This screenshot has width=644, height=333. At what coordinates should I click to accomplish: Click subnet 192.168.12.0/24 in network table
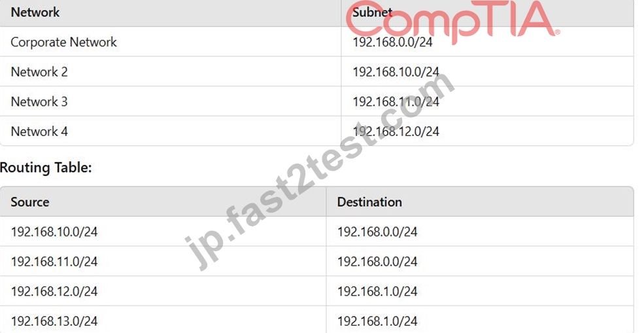[396, 131]
